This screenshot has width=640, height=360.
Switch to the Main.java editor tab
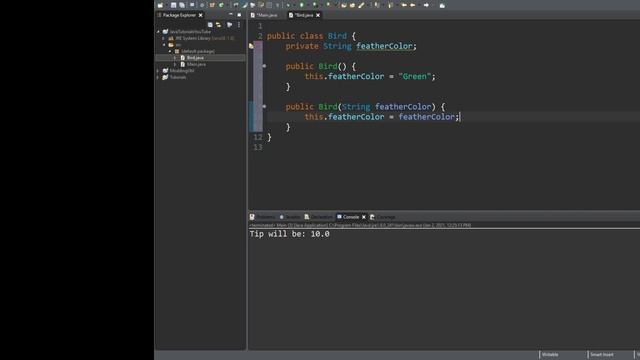tap(264, 15)
